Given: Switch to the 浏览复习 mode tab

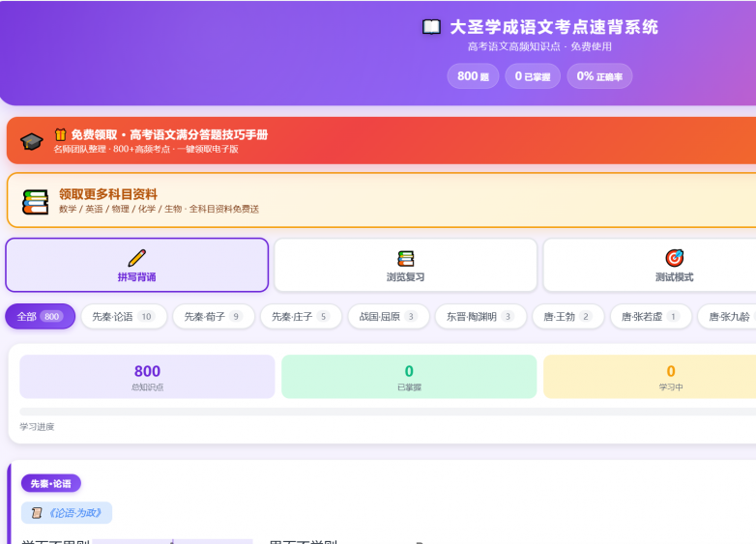Looking at the screenshot, I should pos(405,265).
